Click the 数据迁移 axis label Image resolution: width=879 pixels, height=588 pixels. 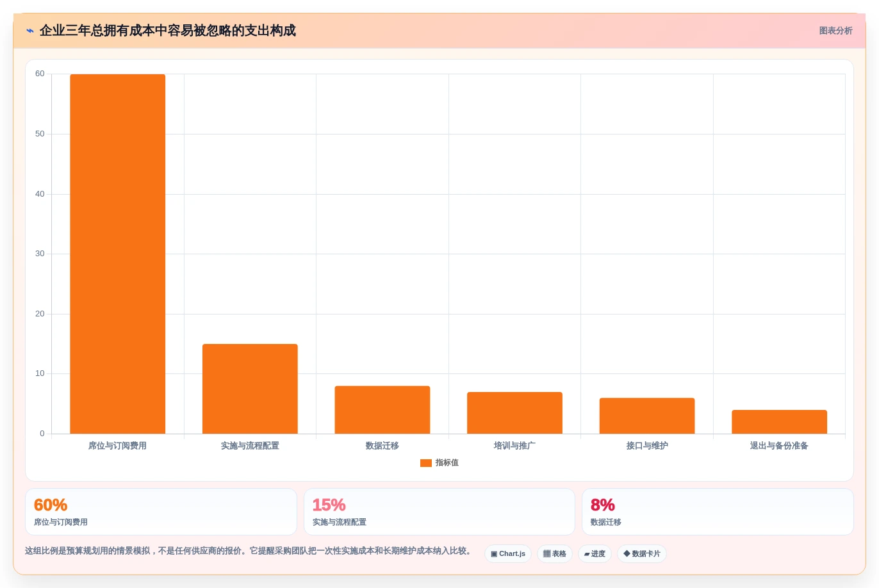click(x=382, y=446)
